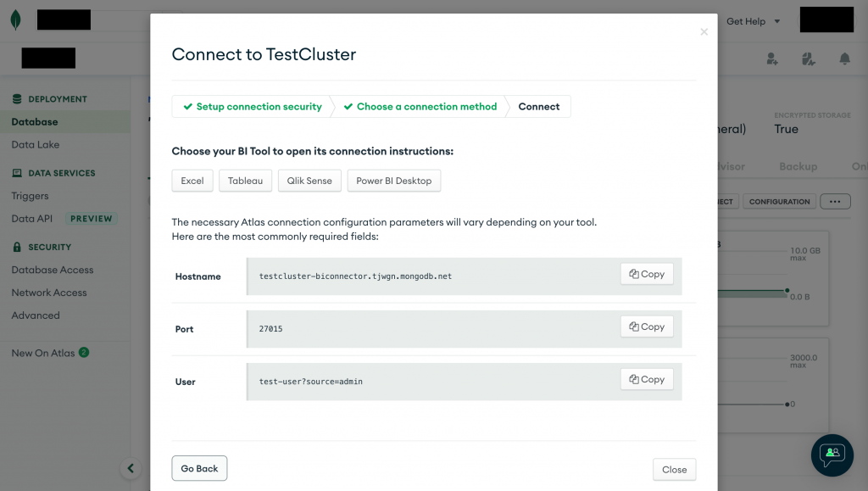The width and height of the screenshot is (868, 491).
Task: Open the three-dots more options menu
Action: pos(835,202)
